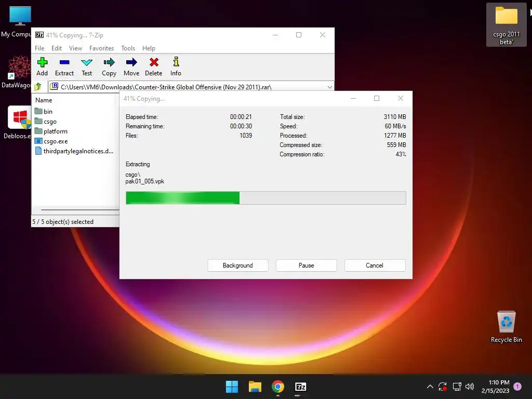
Task: Open the volume control in system tray
Action: [470, 387]
